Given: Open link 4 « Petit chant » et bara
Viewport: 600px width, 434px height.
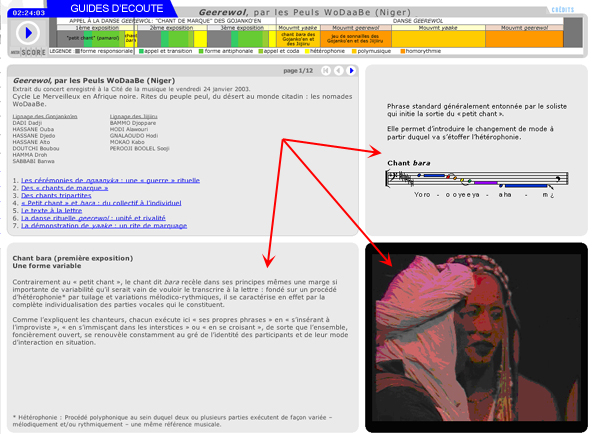Looking at the screenshot, I should click(101, 203).
